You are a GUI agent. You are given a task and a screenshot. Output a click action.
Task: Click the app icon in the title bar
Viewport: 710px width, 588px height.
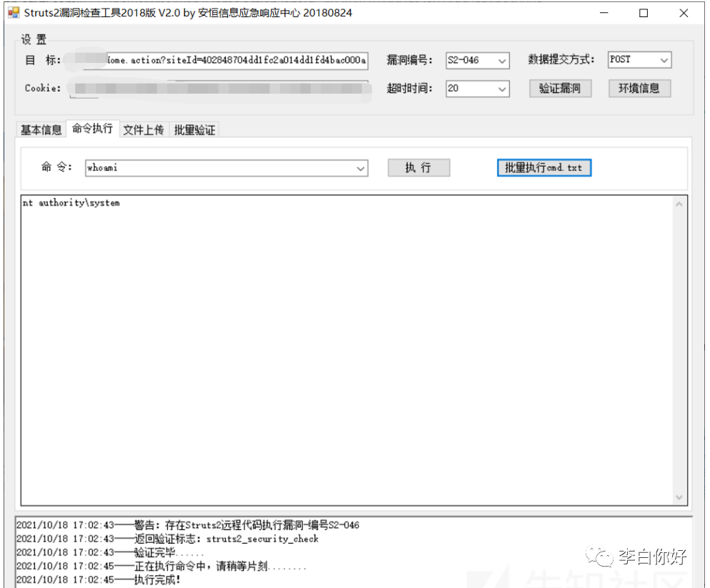12,13
